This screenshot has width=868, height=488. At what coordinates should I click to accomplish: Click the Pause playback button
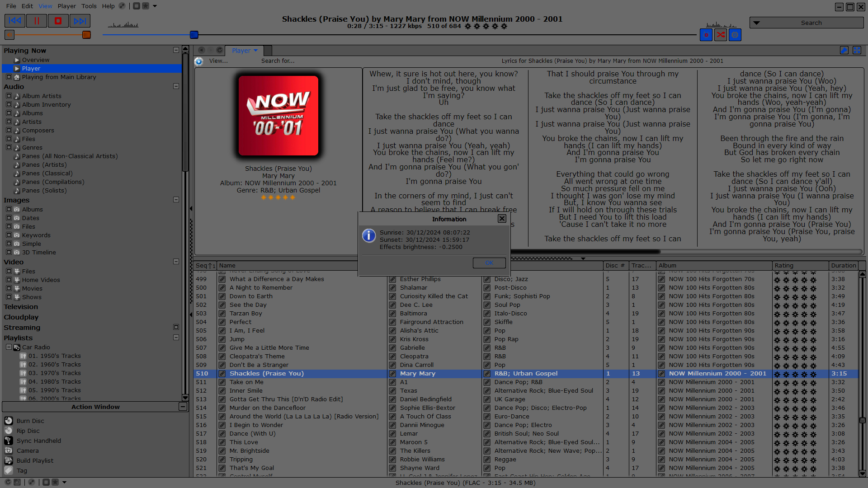click(36, 21)
